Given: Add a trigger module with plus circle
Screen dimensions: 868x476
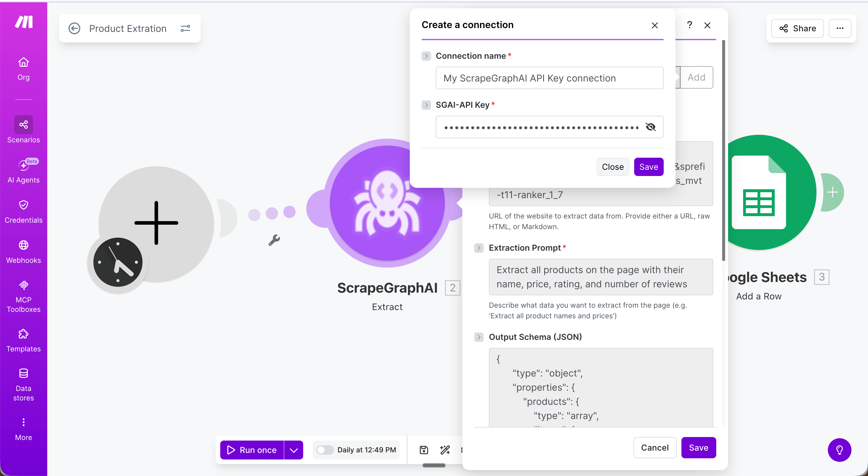Looking at the screenshot, I should click(x=156, y=223).
